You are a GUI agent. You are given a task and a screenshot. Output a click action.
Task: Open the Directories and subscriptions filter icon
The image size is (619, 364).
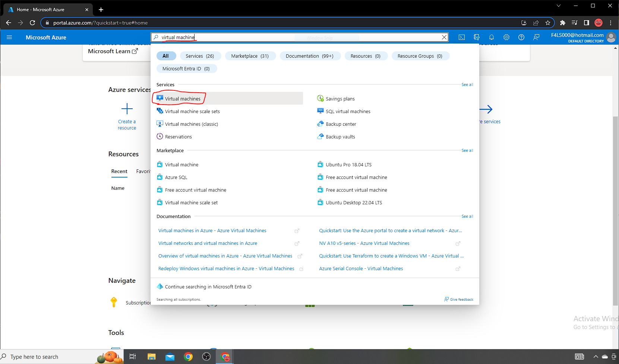click(477, 37)
